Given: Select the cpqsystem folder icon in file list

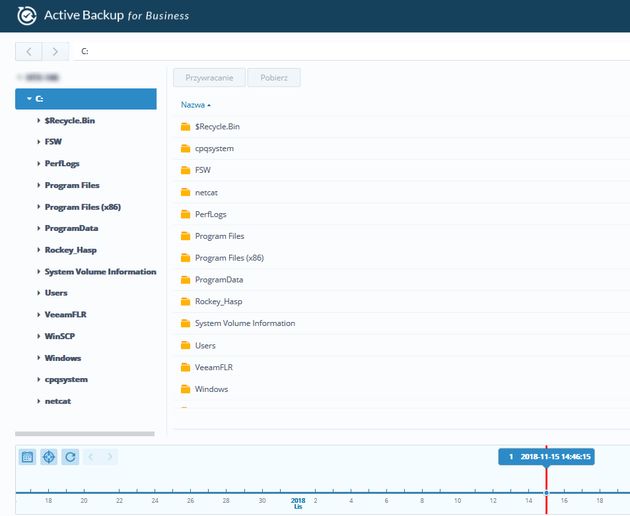Looking at the screenshot, I should click(185, 149).
